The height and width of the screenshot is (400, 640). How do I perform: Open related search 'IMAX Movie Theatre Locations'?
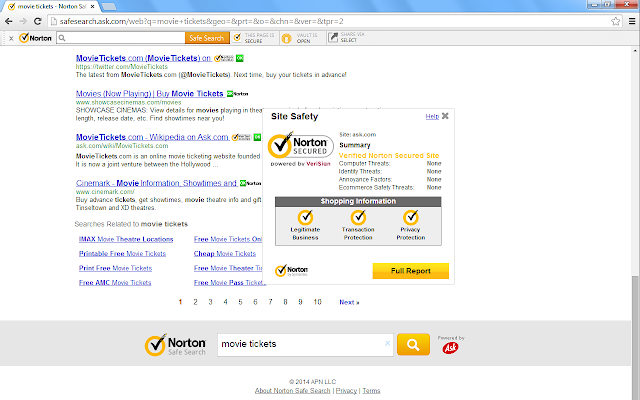click(126, 239)
